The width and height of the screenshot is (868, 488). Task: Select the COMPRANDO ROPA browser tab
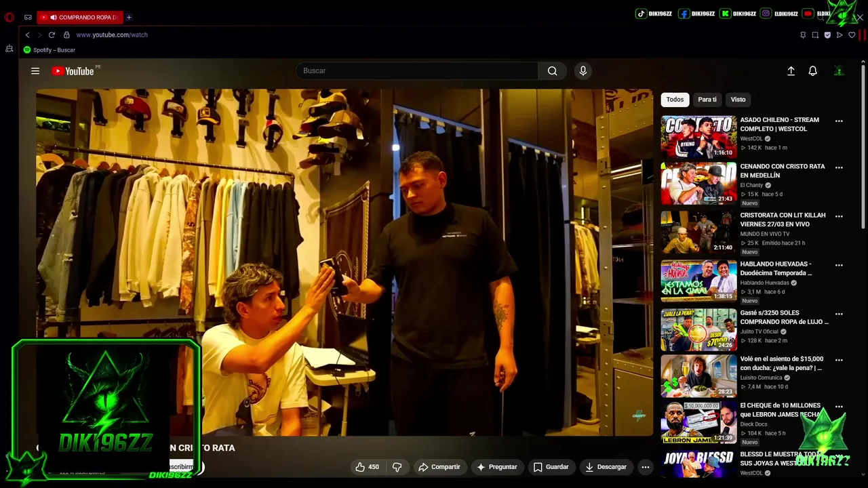(x=80, y=18)
